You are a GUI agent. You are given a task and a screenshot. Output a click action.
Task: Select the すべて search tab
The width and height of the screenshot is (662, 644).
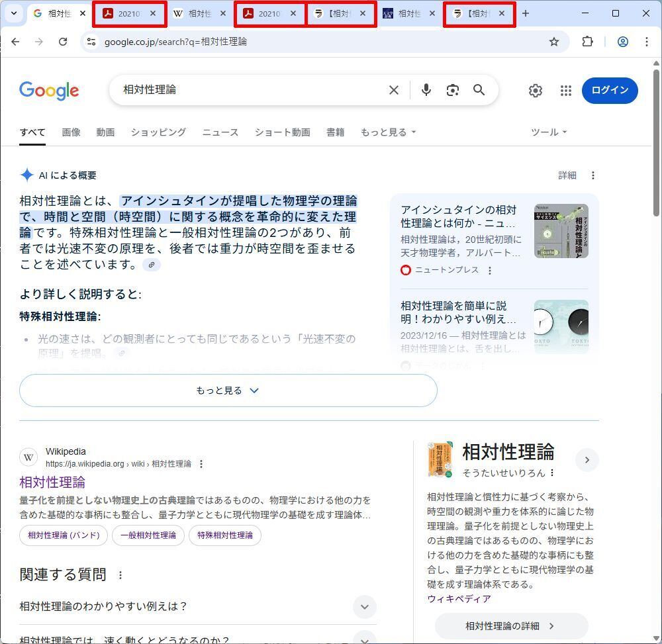click(x=32, y=132)
